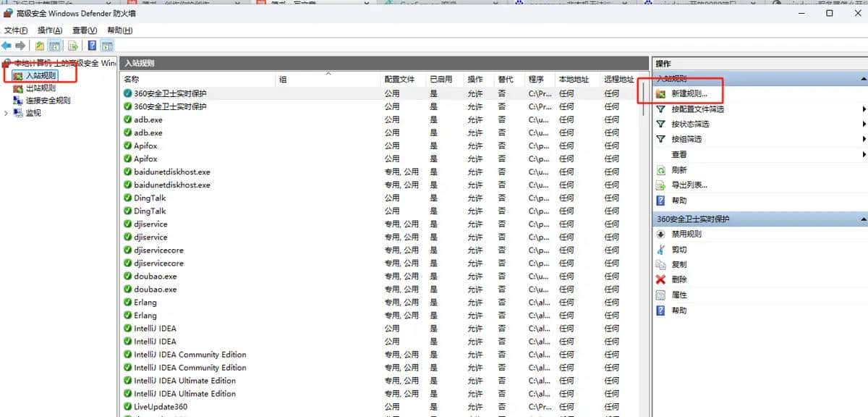Expand the 监视 node in the left tree
Image resolution: width=868 pixels, height=417 pixels.
click(6, 113)
